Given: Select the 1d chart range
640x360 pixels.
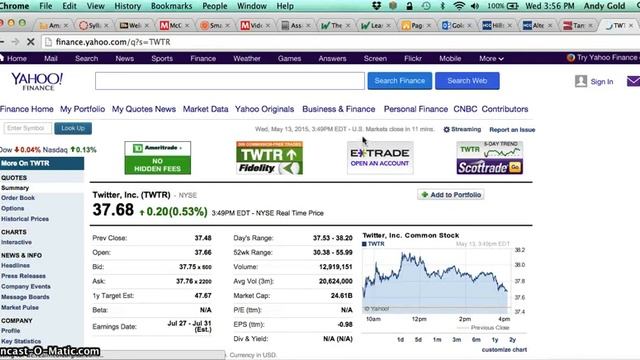Looking at the screenshot, I should (400, 340).
